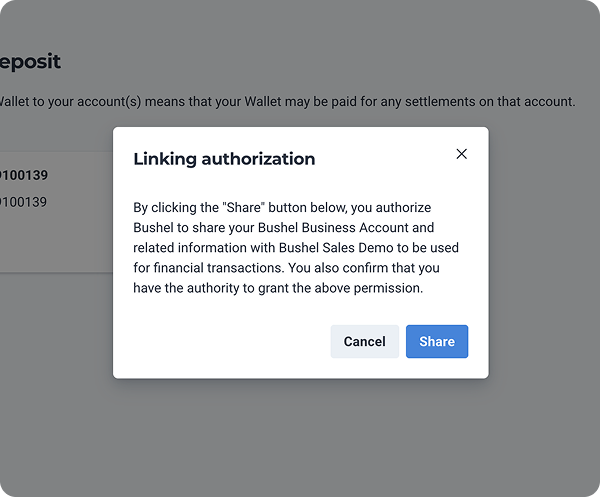Click the Share button
This screenshot has width=600, height=497.
click(437, 341)
